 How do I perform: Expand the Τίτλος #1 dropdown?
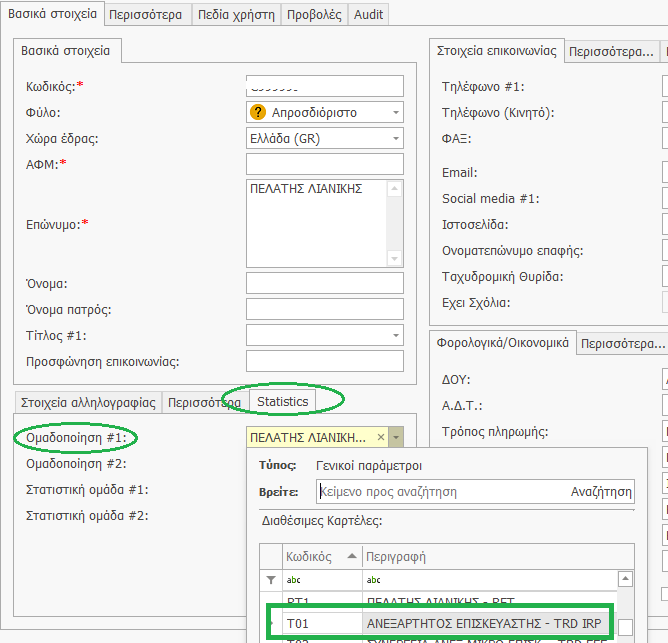coord(396,335)
